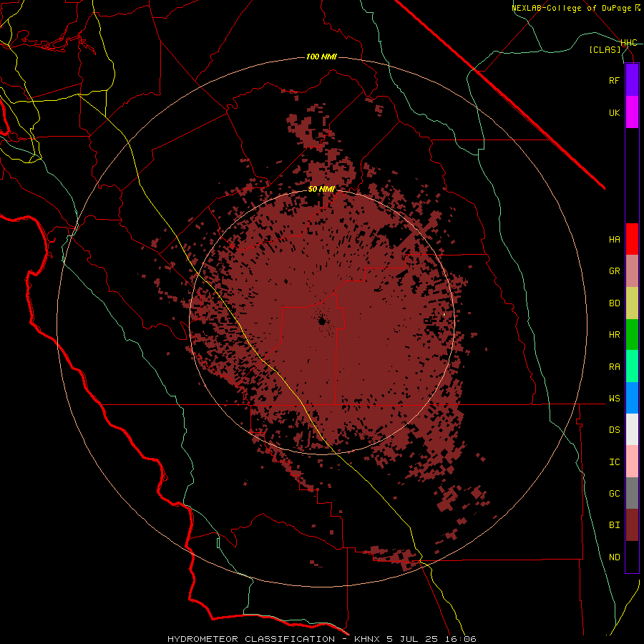Pick the HR green legend swatch
Screen dimensions: 644x644
[632, 335]
